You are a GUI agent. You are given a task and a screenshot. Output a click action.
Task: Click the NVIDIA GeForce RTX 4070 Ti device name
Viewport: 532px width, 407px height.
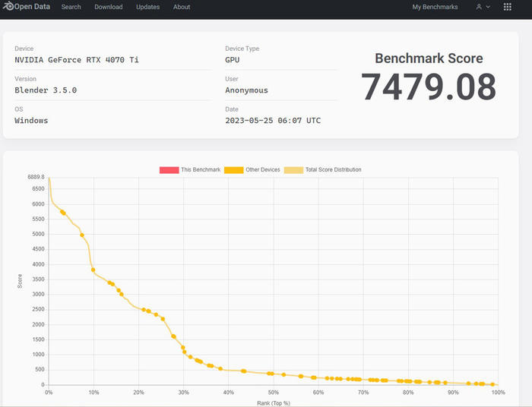[x=77, y=60]
